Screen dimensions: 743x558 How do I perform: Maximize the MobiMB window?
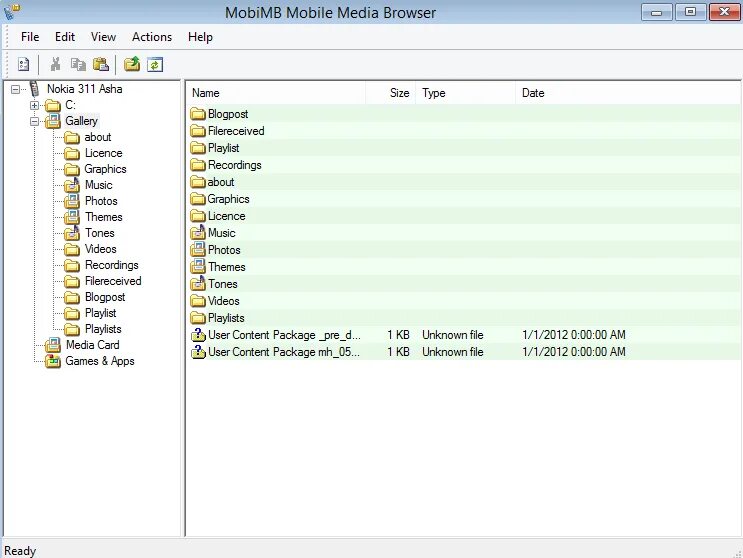coord(690,12)
